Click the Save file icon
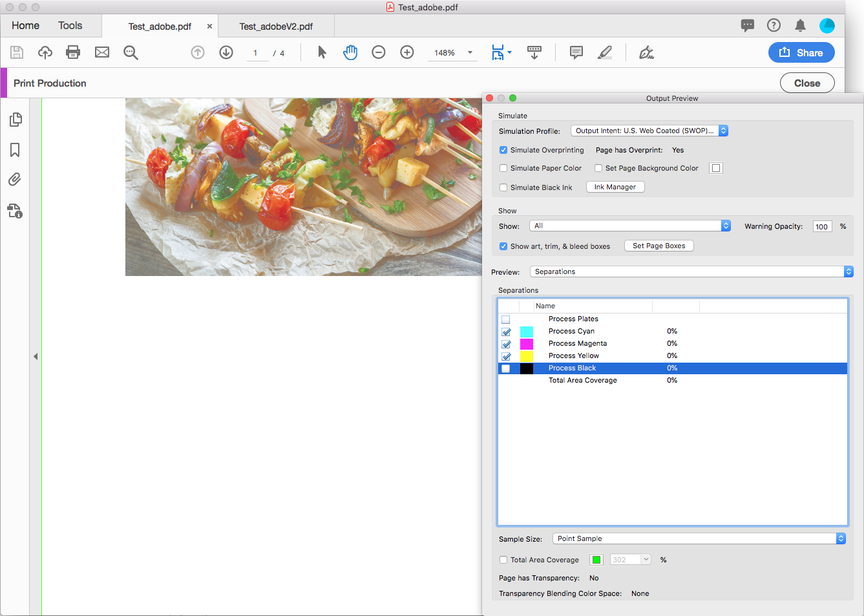The height and width of the screenshot is (616, 864). click(17, 52)
